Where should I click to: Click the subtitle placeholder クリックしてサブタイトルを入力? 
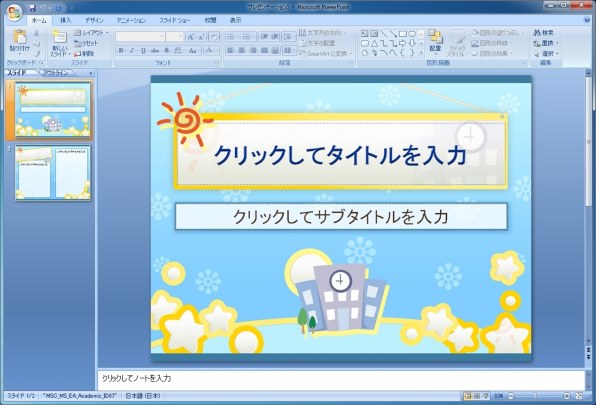[341, 217]
